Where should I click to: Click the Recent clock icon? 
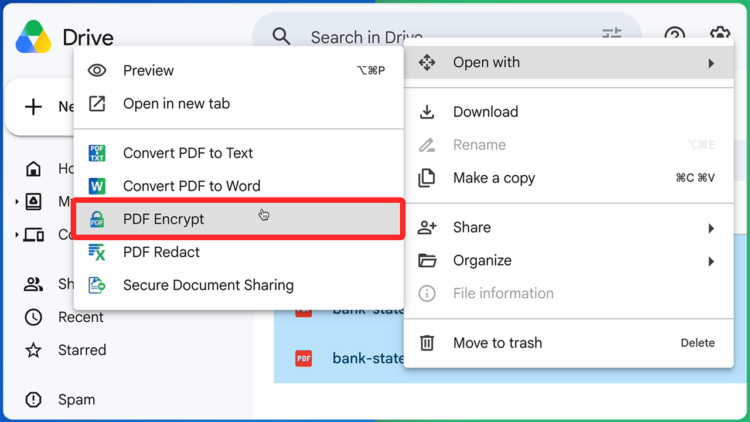pos(33,317)
